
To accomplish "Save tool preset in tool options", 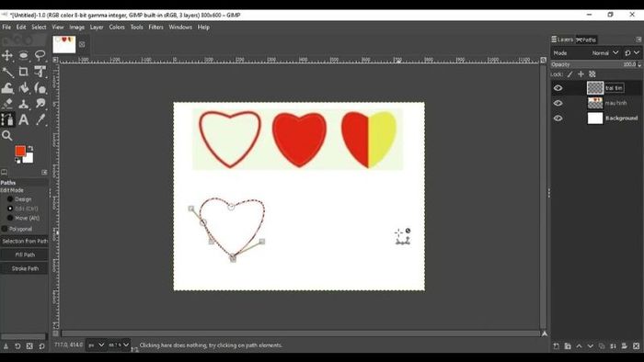I will coord(6,346).
